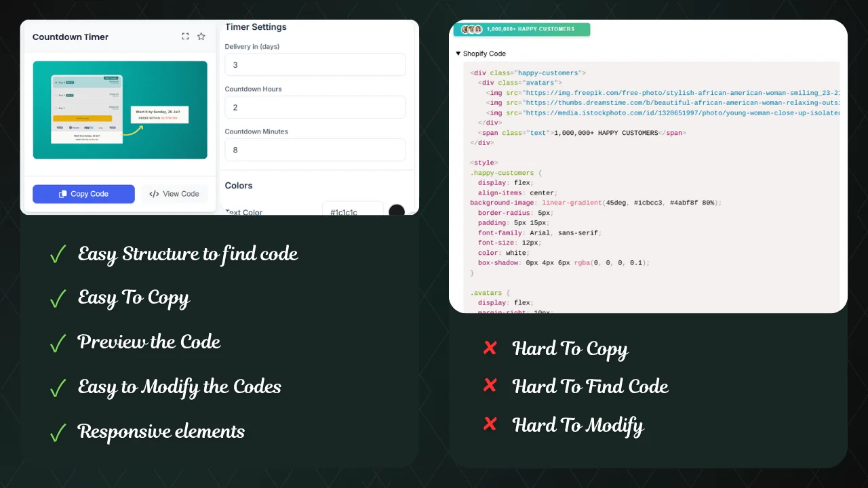Open the black Text Color swatch
This screenshot has width=868, height=488.
pos(397,211)
